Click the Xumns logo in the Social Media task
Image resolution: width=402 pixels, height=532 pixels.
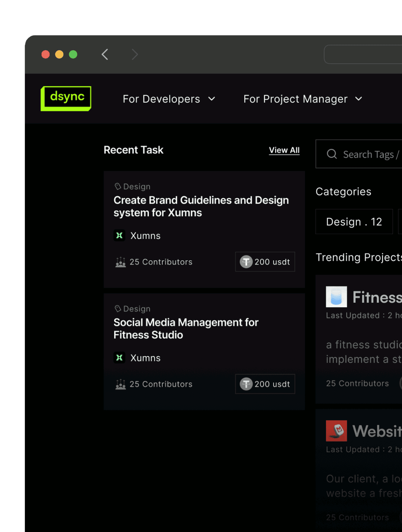119,358
